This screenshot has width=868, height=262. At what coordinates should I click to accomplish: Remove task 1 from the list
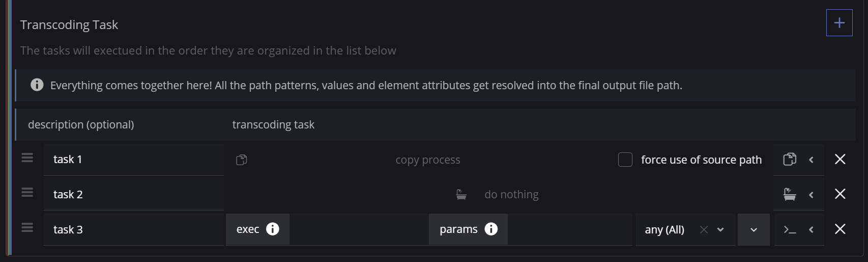tap(840, 160)
